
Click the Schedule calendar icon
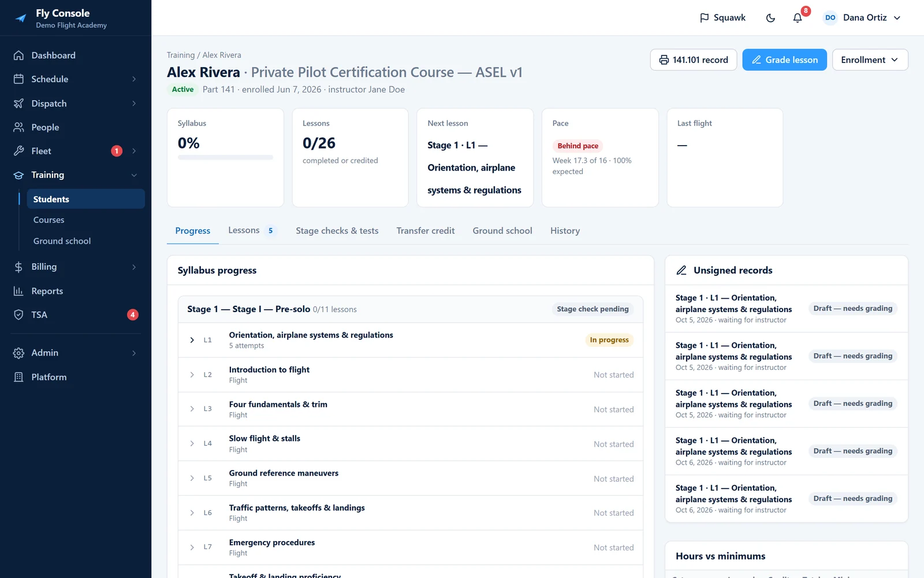tap(18, 79)
